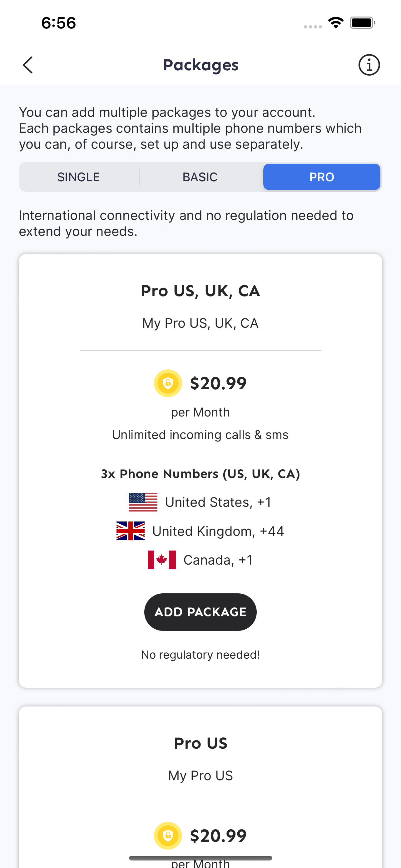Tap the Wi-Fi status icon
The image size is (401, 868).
click(x=336, y=22)
